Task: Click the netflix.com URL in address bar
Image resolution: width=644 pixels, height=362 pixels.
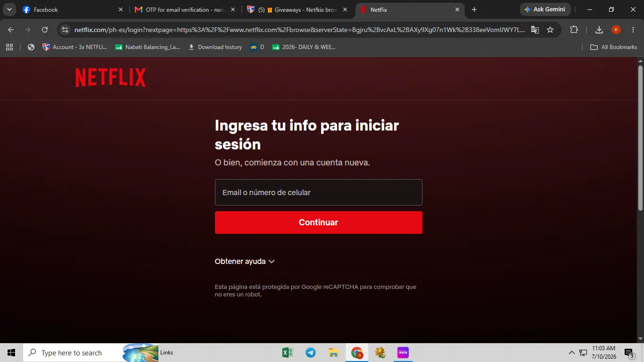Action: 299,30
